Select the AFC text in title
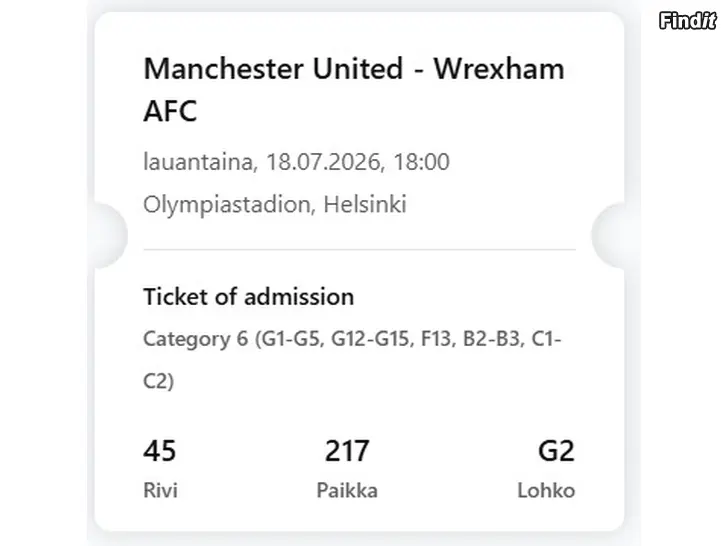728x546 pixels. coord(170,112)
